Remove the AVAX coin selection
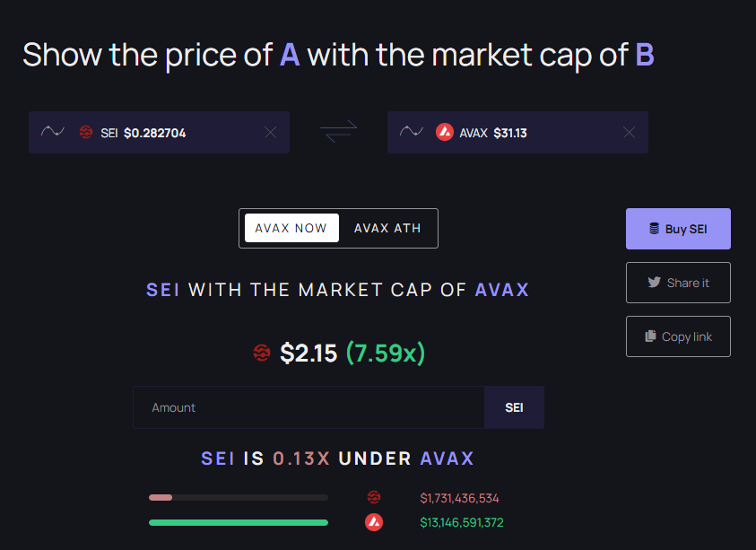The width and height of the screenshot is (756, 550). pyautogui.click(x=630, y=132)
